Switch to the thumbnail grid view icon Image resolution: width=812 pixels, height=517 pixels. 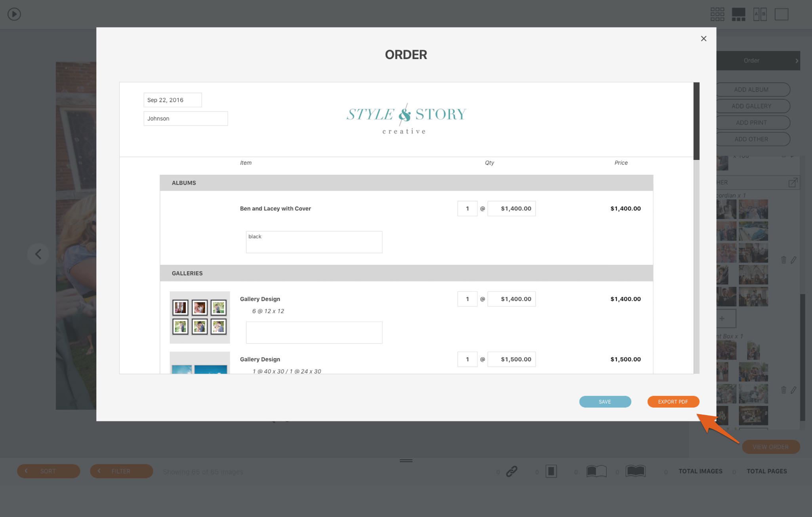[717, 14]
